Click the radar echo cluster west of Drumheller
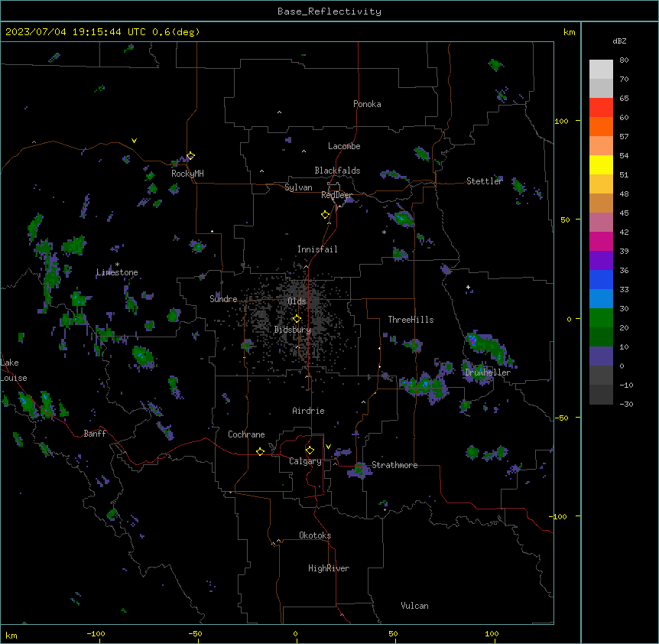 click(424, 386)
